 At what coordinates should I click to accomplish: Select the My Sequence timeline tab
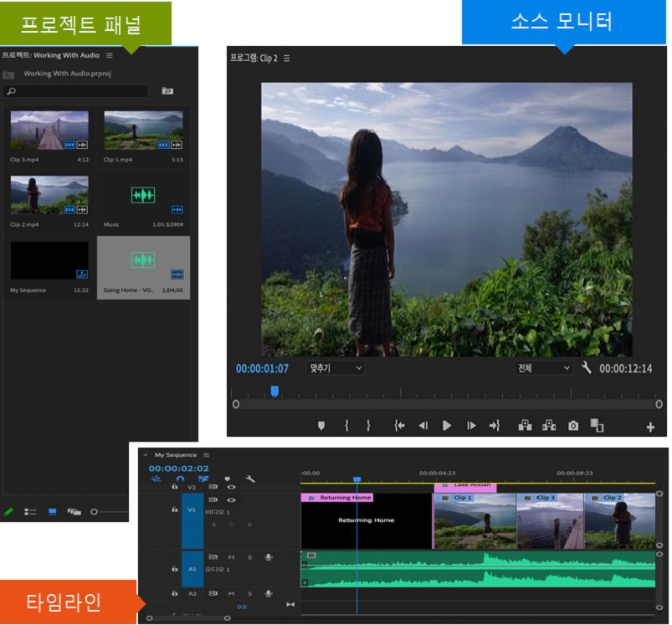pyautogui.click(x=176, y=454)
